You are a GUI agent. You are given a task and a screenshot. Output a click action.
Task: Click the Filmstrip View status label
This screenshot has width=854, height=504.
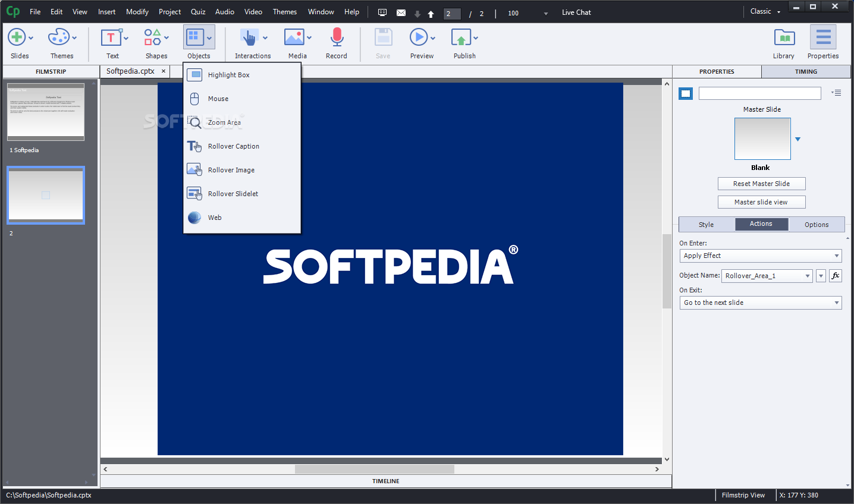pyautogui.click(x=743, y=495)
